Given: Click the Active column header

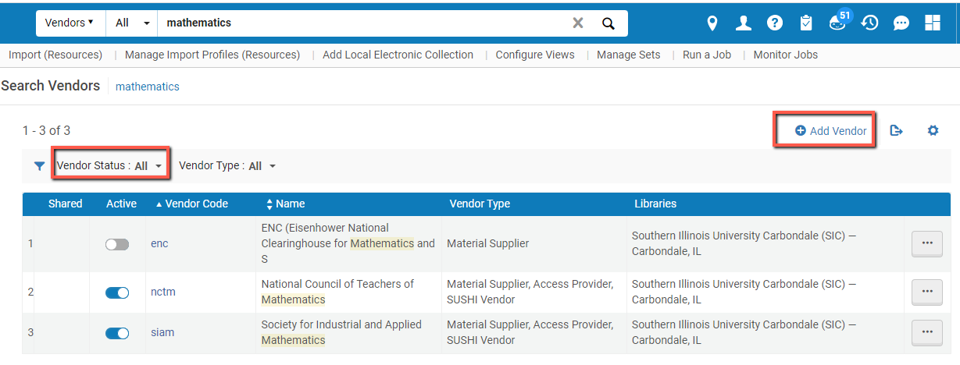Looking at the screenshot, I should 121,204.
